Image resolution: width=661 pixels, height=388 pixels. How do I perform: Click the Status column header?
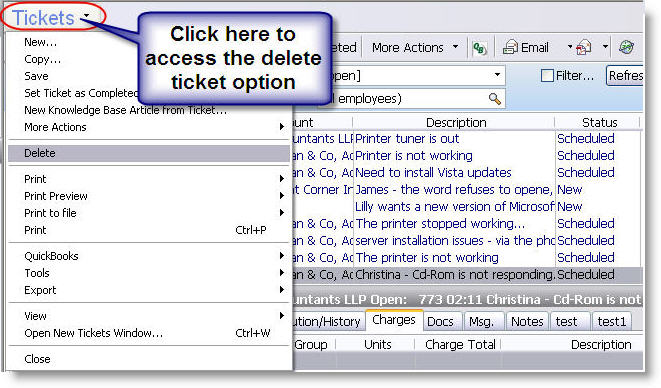click(599, 123)
